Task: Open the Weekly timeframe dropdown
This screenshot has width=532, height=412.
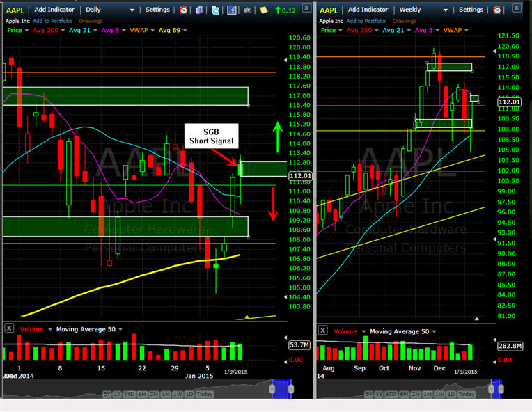Action: point(446,10)
